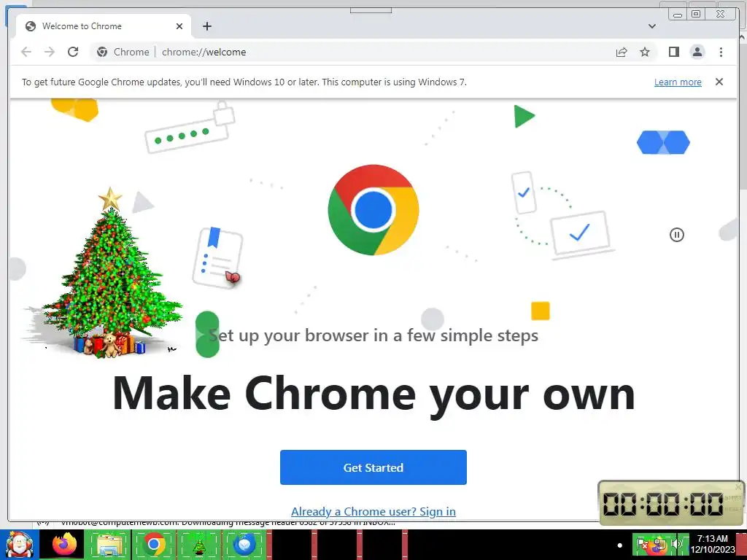Click the Santa Start button
The height and width of the screenshot is (560, 747).
pos(20,545)
